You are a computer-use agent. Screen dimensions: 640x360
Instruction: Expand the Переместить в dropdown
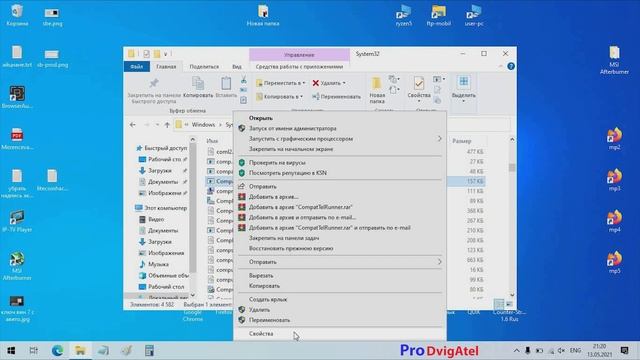pyautogui.click(x=304, y=83)
